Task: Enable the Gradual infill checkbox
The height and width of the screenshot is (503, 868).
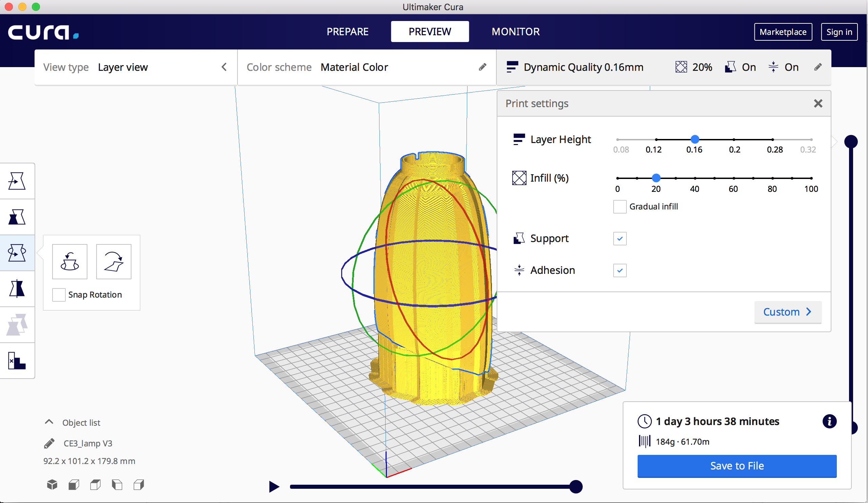Action: [x=620, y=207]
